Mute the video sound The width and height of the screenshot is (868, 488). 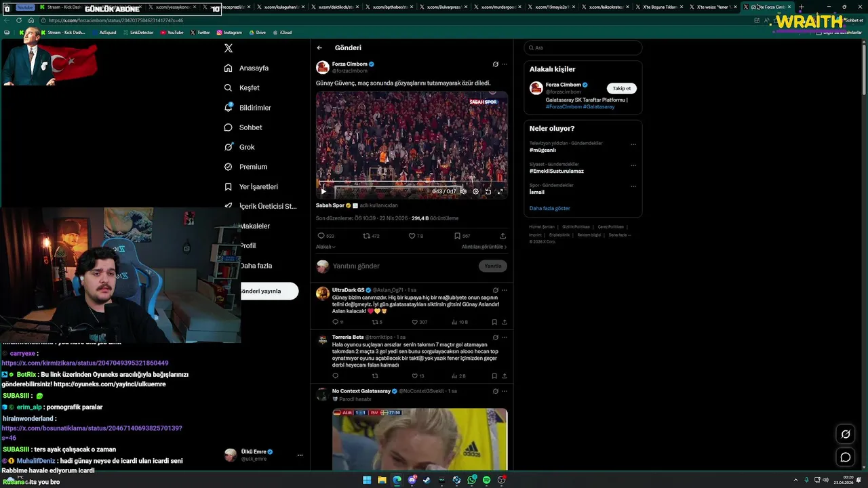(x=464, y=192)
